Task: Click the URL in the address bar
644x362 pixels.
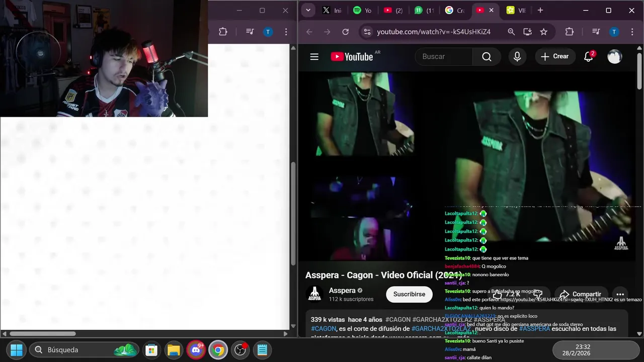Action: point(434,32)
